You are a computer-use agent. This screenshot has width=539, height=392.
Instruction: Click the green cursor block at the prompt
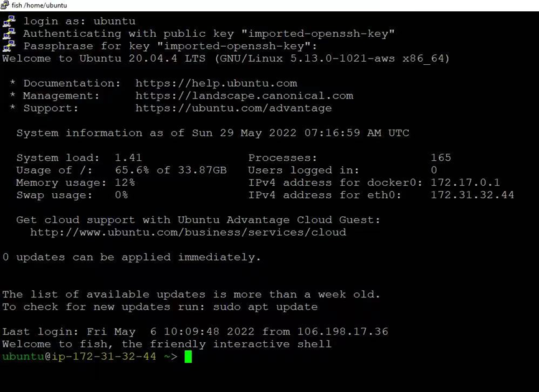point(188,356)
